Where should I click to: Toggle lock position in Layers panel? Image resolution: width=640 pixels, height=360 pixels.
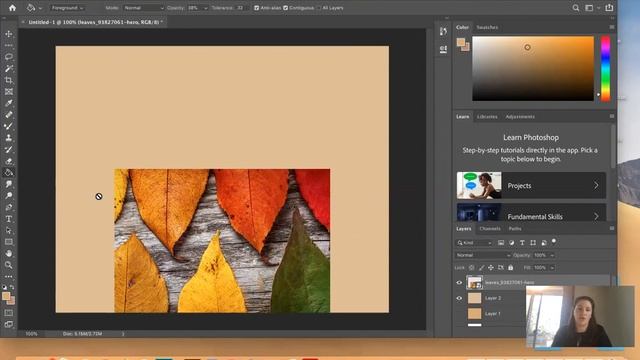(x=491, y=268)
